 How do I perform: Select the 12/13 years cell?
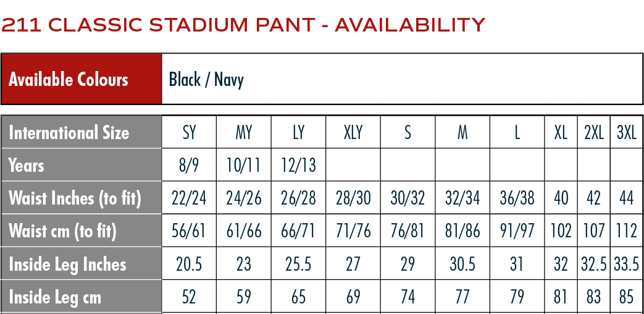(x=298, y=166)
